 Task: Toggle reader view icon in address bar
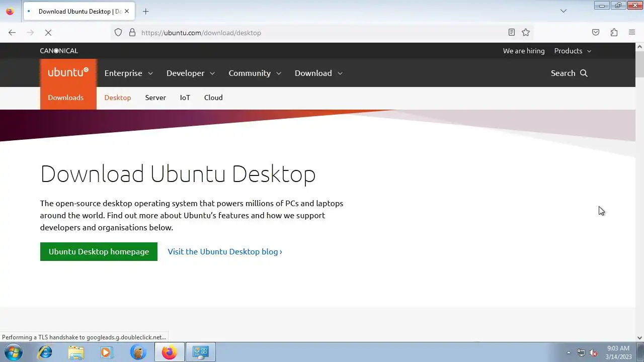pyautogui.click(x=512, y=33)
